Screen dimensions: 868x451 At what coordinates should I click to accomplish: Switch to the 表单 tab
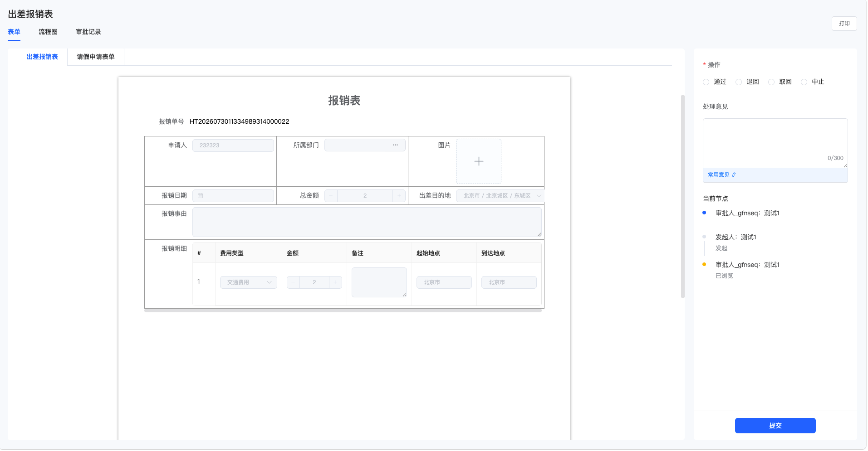(14, 32)
